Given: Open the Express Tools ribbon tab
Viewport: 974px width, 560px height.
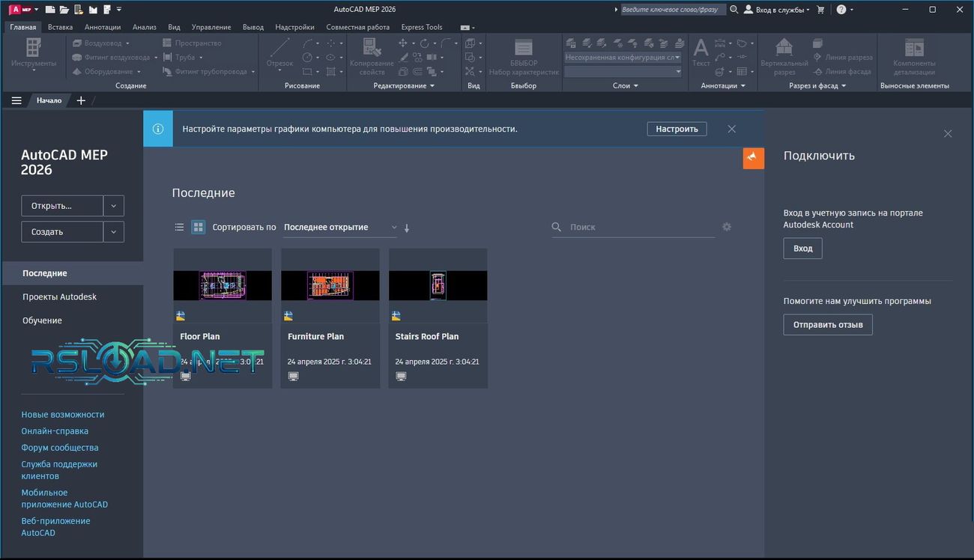Looking at the screenshot, I should pos(421,27).
